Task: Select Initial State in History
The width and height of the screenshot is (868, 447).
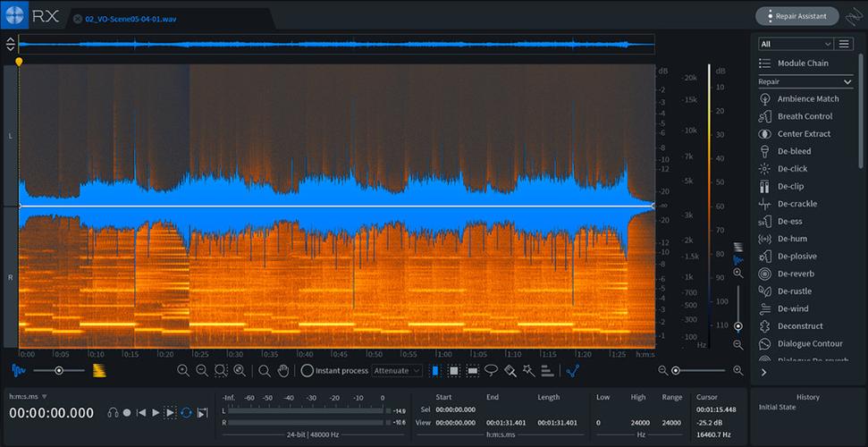Action: (x=777, y=407)
